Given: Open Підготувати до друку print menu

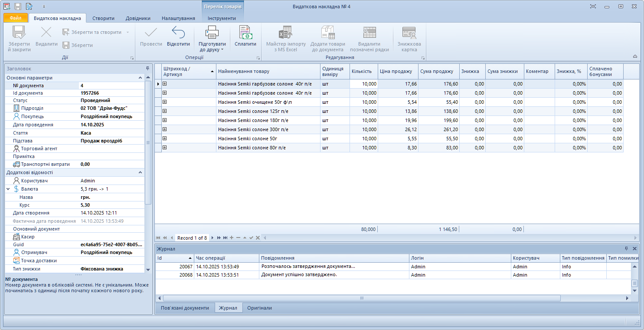Looking at the screenshot, I should 212,46.
